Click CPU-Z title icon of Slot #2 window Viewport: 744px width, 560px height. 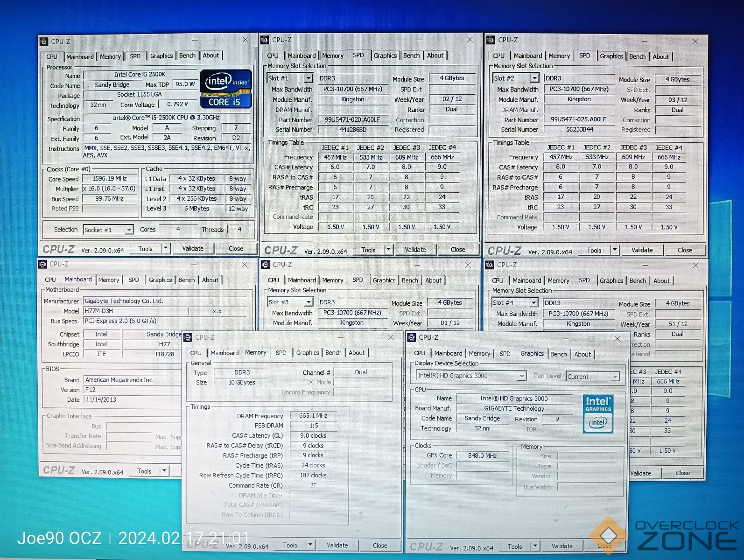tap(491, 40)
